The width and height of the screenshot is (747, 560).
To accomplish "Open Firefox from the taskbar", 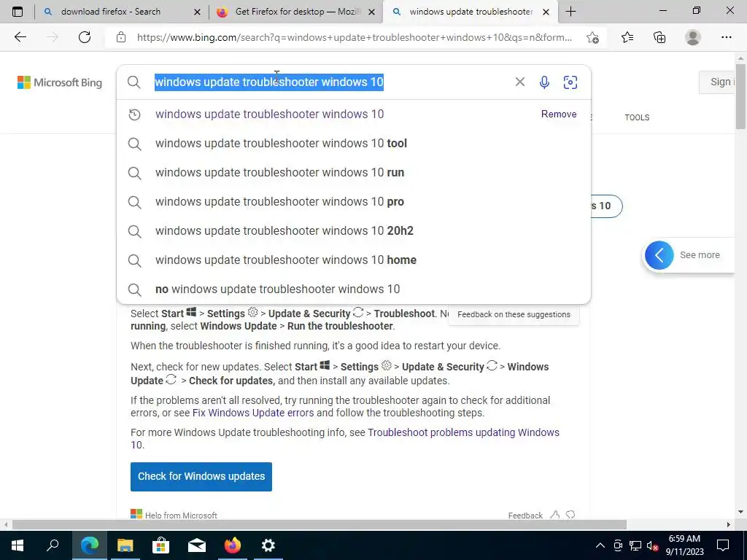I will coord(233,545).
